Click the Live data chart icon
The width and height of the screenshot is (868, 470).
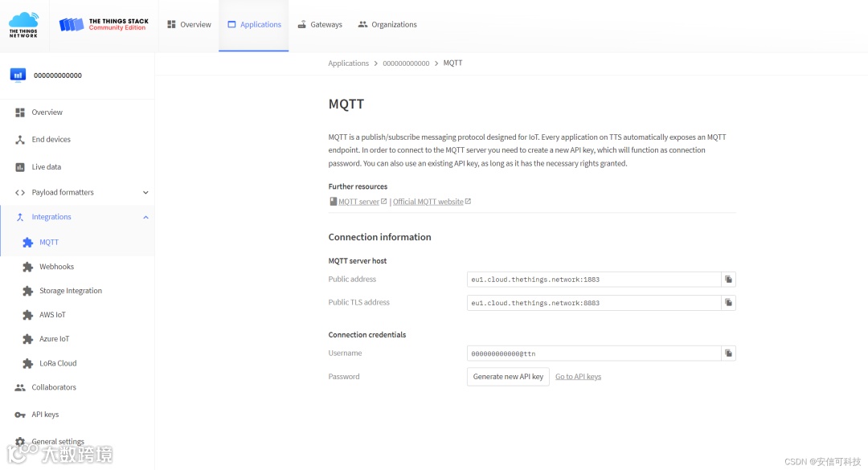(x=20, y=167)
